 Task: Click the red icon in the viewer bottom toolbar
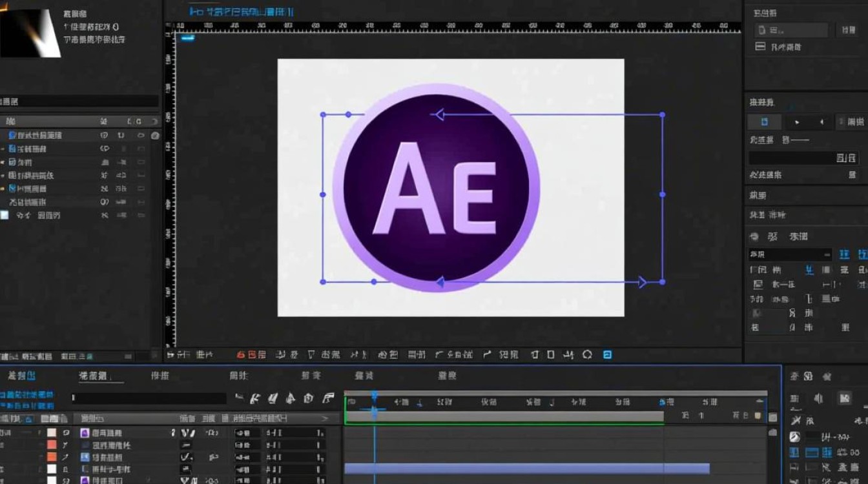[242, 354]
